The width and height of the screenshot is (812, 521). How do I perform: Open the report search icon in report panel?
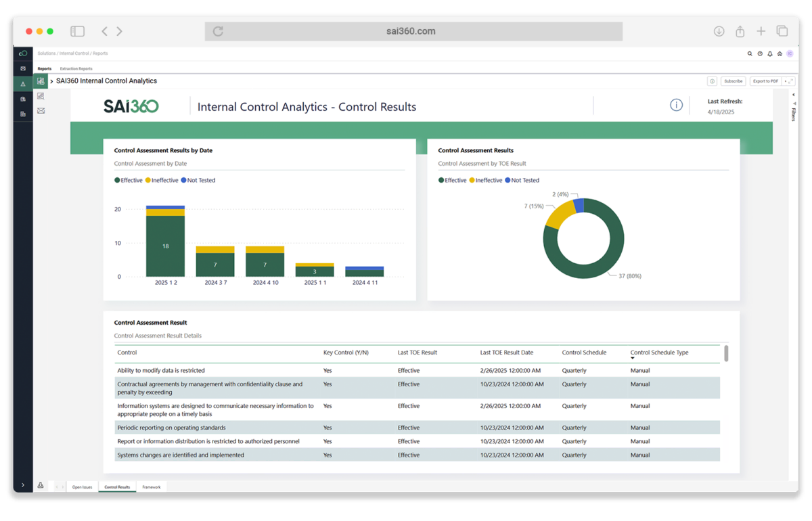[41, 96]
